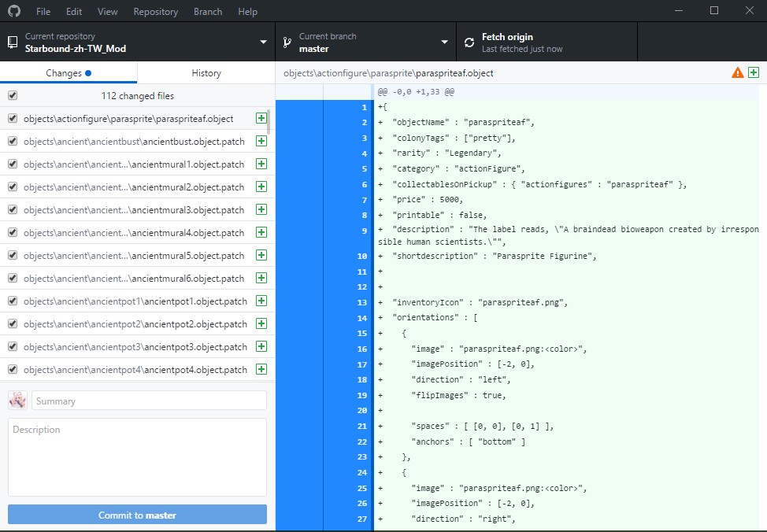Select the Changes tab

(x=69, y=73)
